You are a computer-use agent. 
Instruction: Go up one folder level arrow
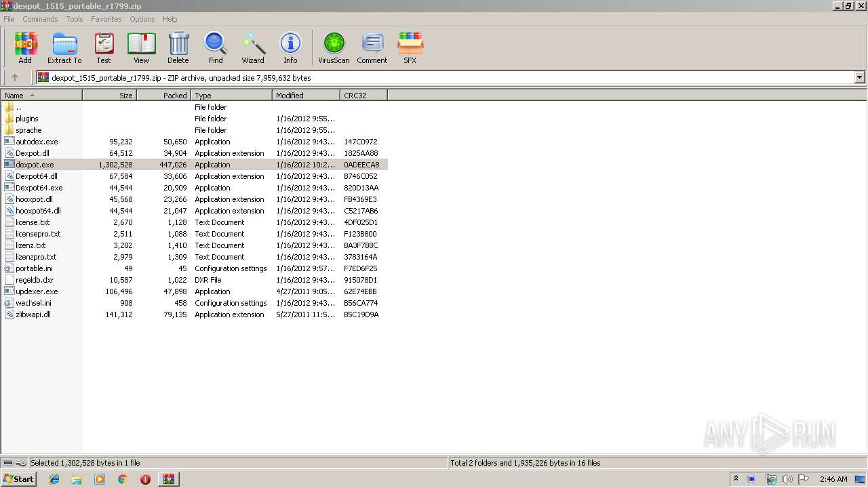point(15,77)
